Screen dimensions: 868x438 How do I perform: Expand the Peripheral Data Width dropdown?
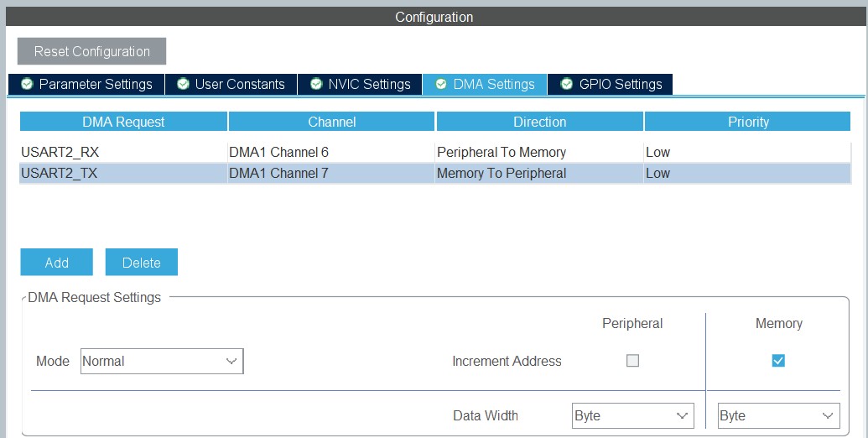(632, 415)
